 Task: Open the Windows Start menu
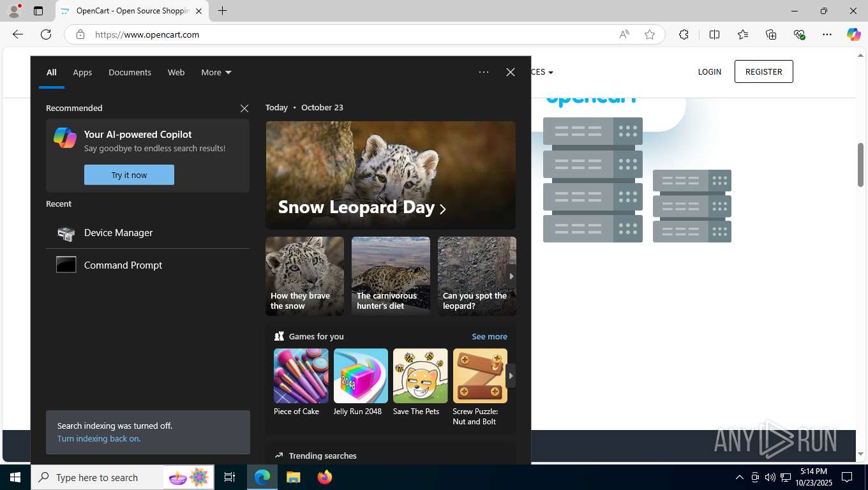tap(15, 477)
